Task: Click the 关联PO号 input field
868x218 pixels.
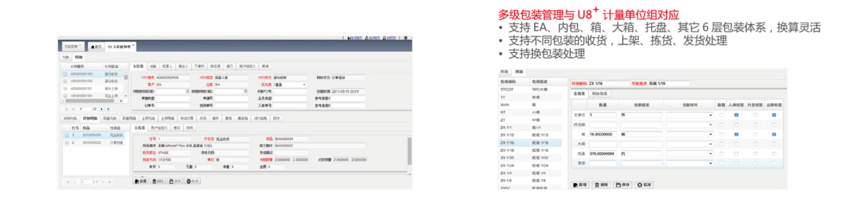Action: (290, 91)
